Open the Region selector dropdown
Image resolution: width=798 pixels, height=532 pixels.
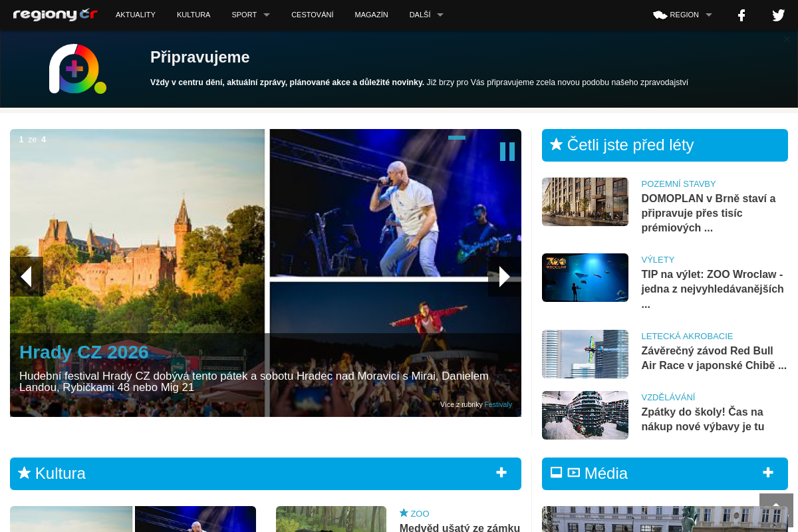[x=682, y=15]
